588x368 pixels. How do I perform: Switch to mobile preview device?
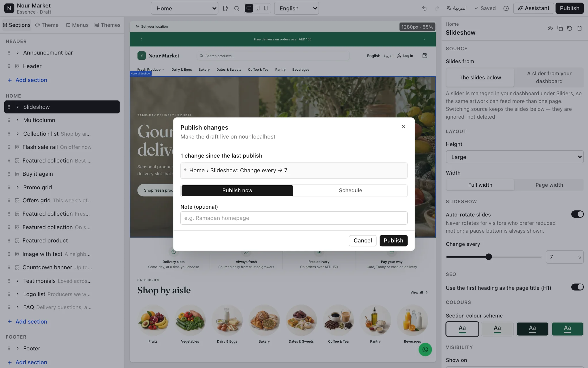pyautogui.click(x=266, y=8)
